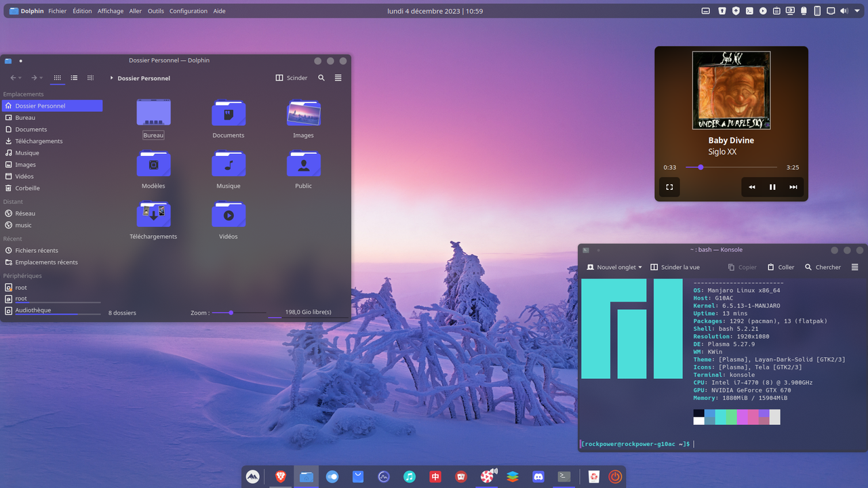This screenshot has width=868, height=488.
Task: Open the Affichage menu
Action: 110,11
